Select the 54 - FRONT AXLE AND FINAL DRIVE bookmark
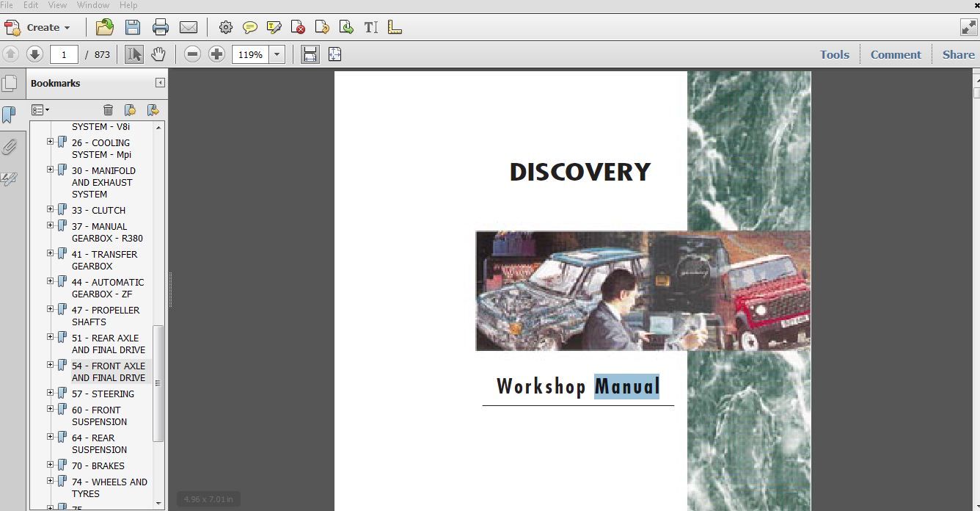The width and height of the screenshot is (980, 511). (x=109, y=372)
